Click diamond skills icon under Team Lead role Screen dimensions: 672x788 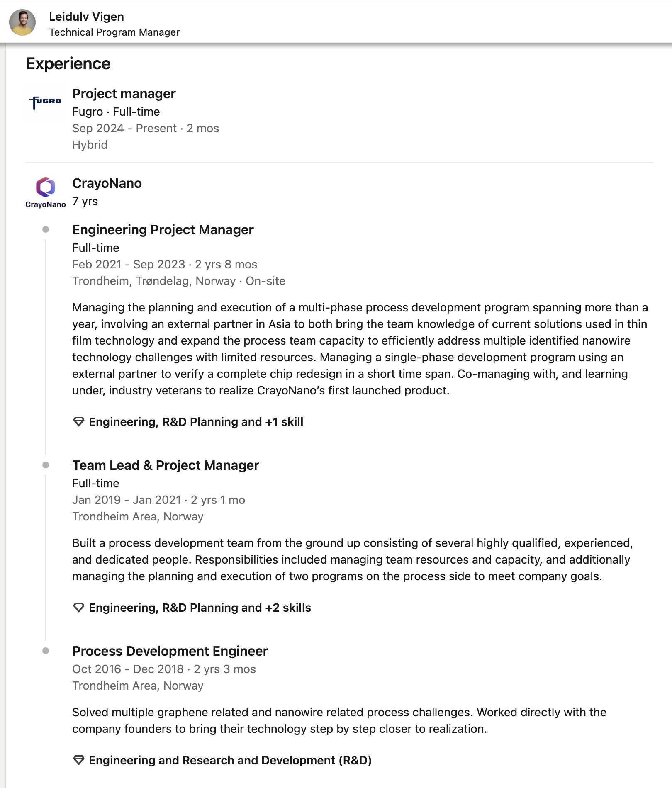point(78,608)
